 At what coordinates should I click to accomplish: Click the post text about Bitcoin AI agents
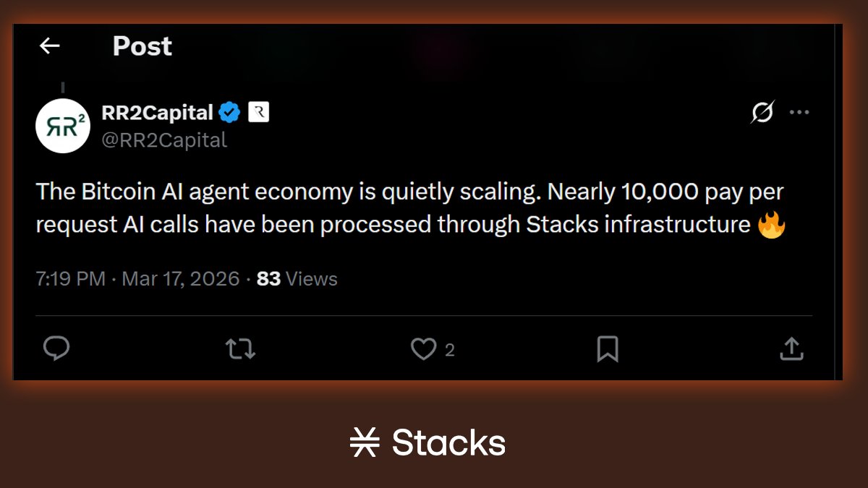click(410, 208)
